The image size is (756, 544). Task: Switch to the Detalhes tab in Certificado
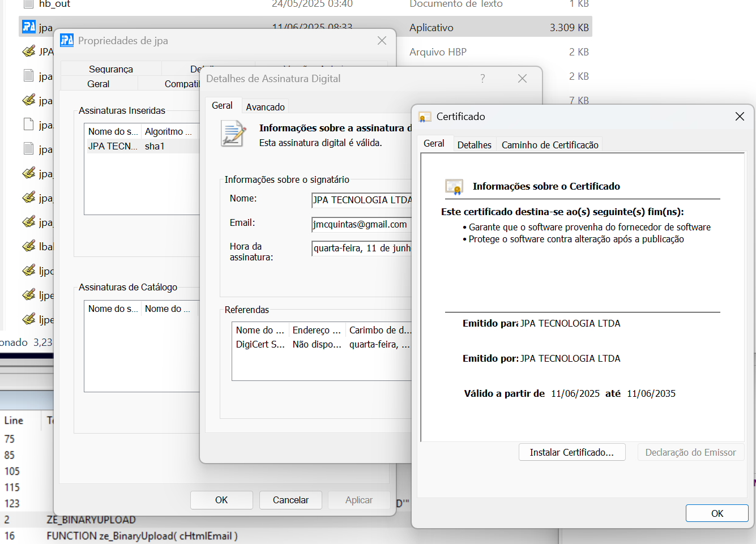pos(474,145)
